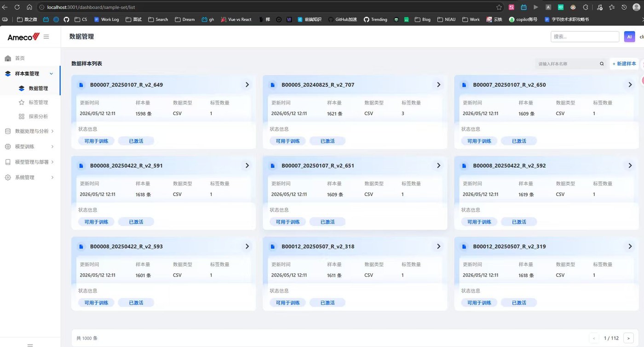Focus the top 搜索 search box
This screenshot has height=347, width=644.
click(x=585, y=37)
